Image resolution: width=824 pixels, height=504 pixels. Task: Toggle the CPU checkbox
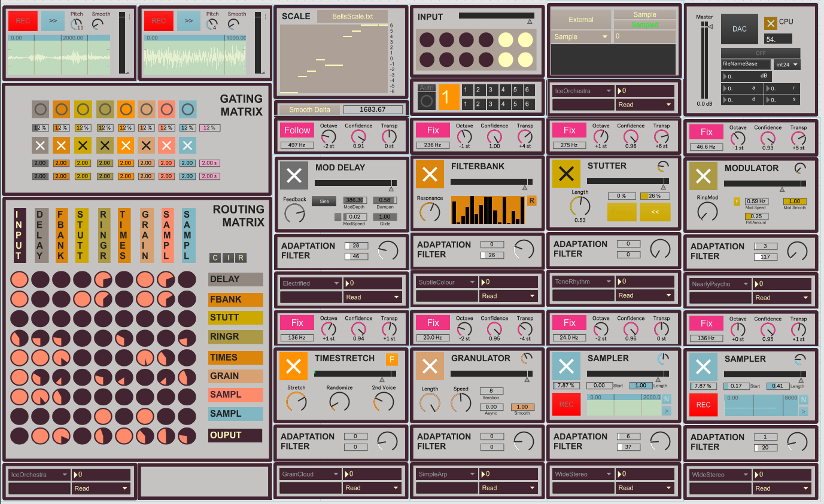771,23
